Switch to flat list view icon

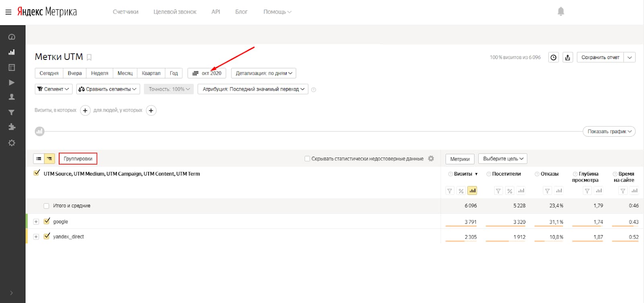39,159
